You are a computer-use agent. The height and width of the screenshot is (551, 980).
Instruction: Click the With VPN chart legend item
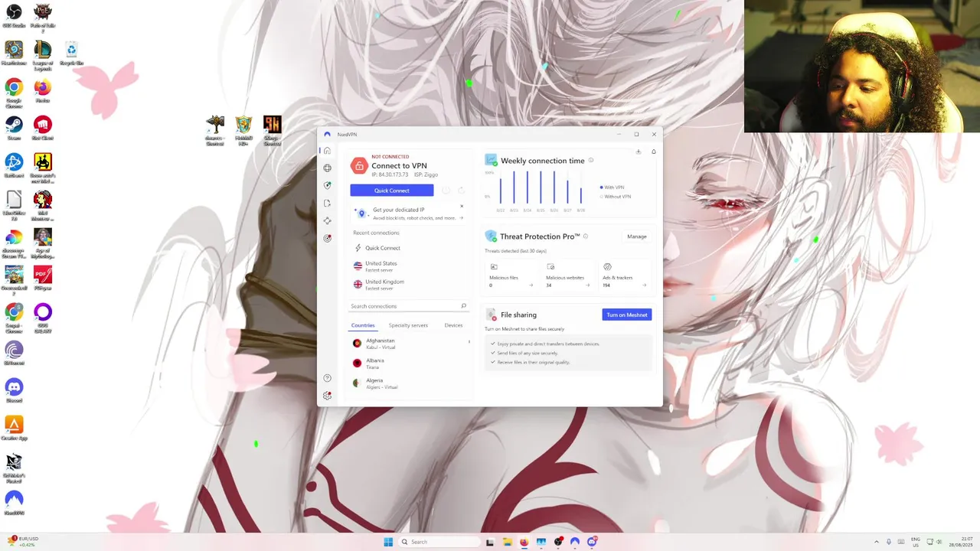tap(612, 187)
